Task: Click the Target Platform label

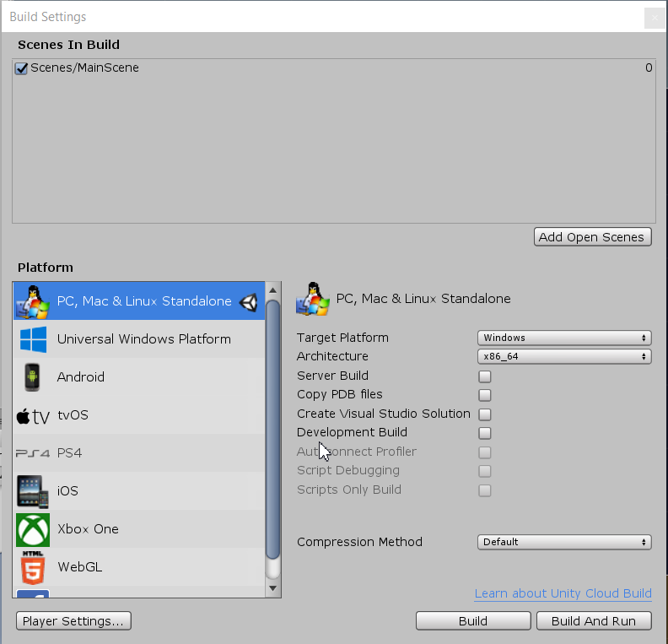Action: [x=342, y=338]
